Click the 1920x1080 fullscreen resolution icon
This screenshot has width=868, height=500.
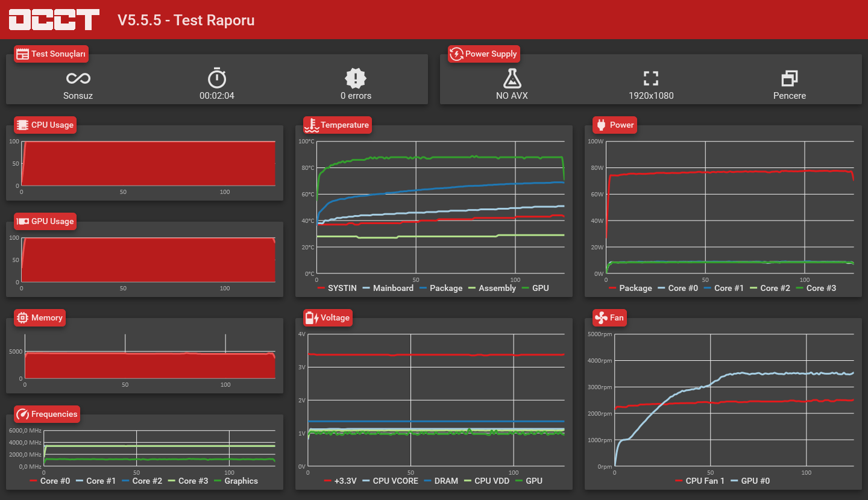[x=651, y=78]
